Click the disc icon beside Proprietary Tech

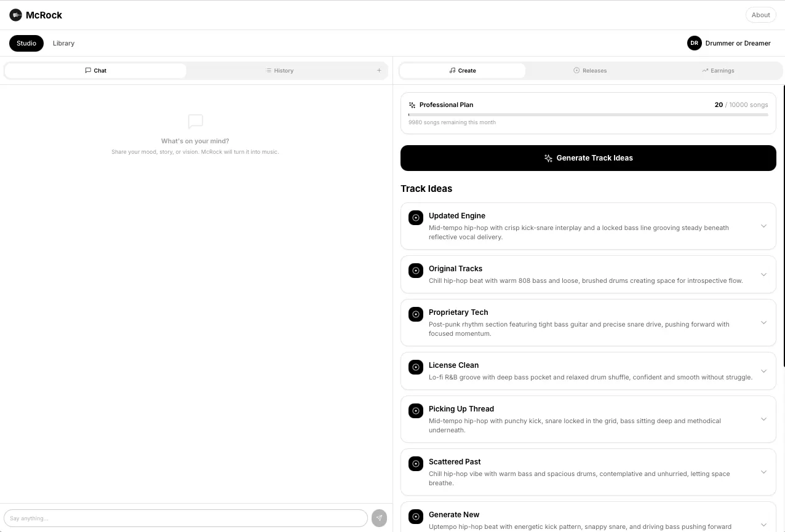tap(416, 314)
